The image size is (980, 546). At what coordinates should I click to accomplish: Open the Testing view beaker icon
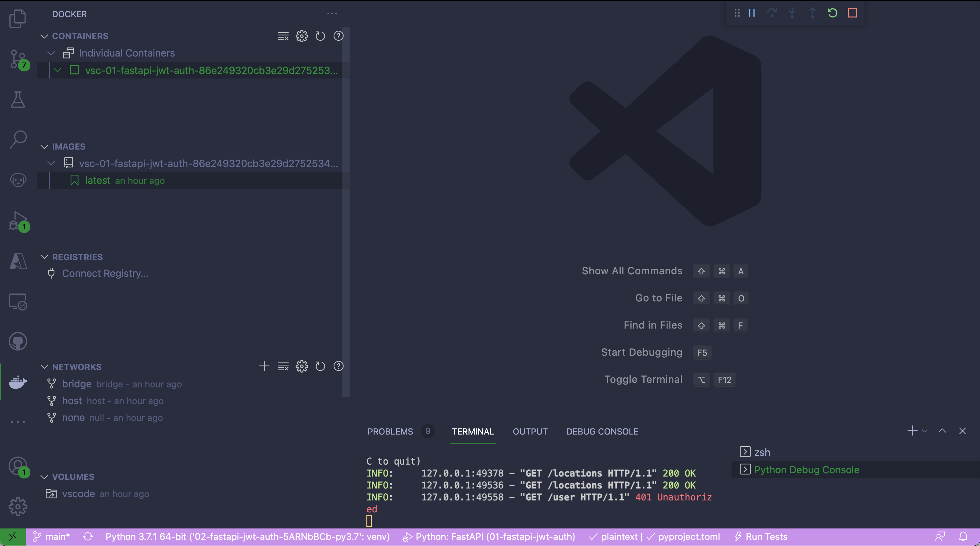[x=18, y=100]
